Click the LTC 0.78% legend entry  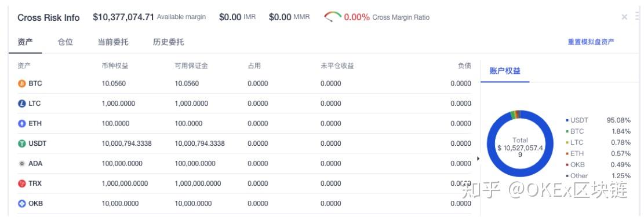598,143
